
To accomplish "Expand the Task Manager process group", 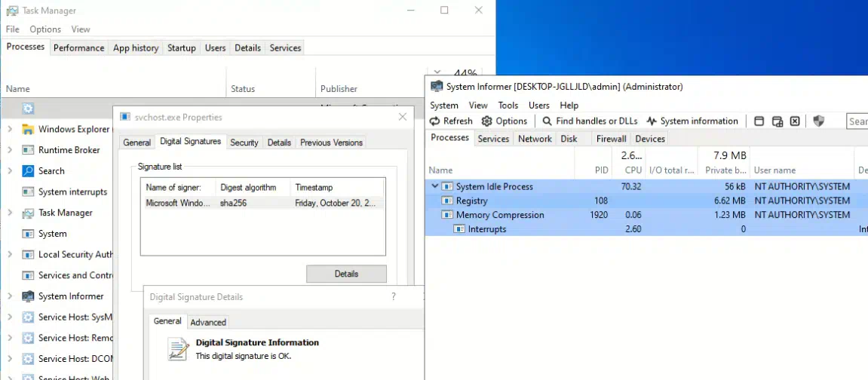I will (x=10, y=213).
